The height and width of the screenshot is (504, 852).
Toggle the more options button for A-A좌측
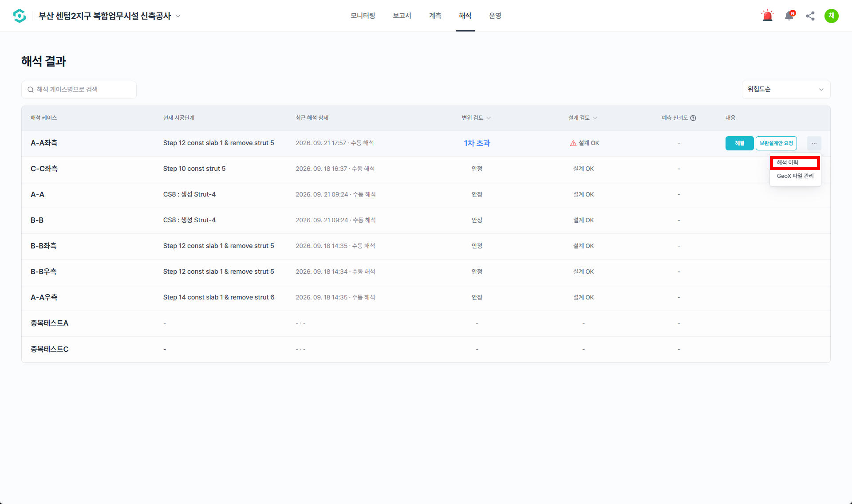(x=814, y=143)
